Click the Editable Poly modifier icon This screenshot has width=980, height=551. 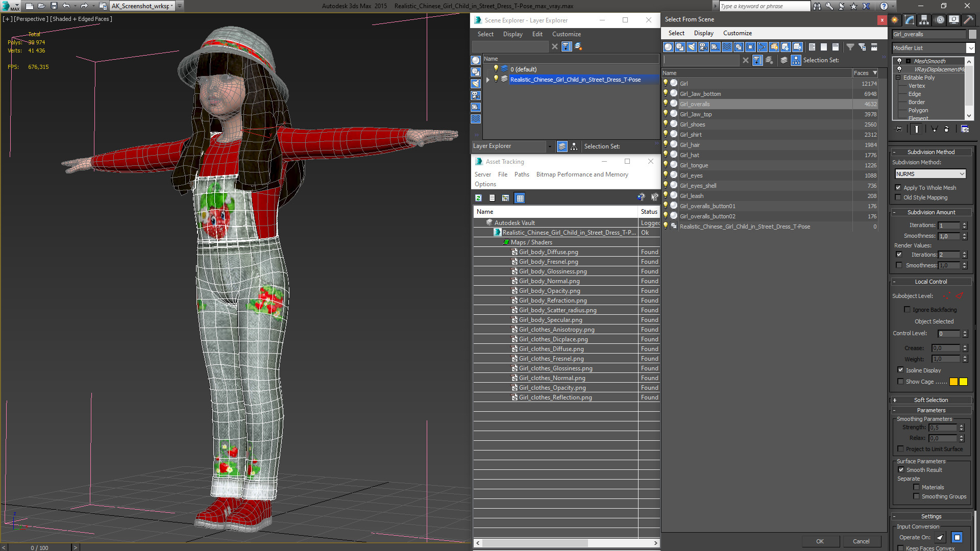click(x=898, y=78)
